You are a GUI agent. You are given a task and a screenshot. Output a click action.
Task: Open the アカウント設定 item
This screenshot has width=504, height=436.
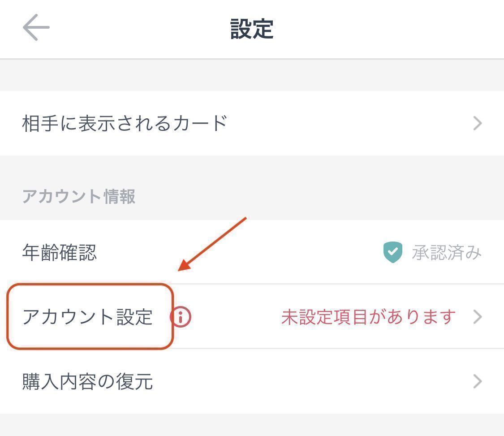[87, 317]
